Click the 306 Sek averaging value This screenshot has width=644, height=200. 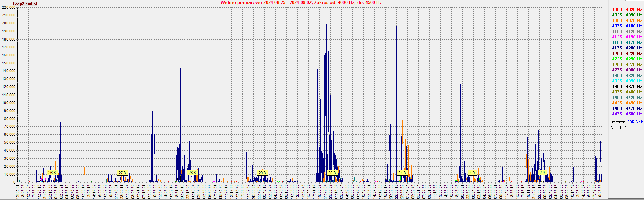[x=634, y=122]
